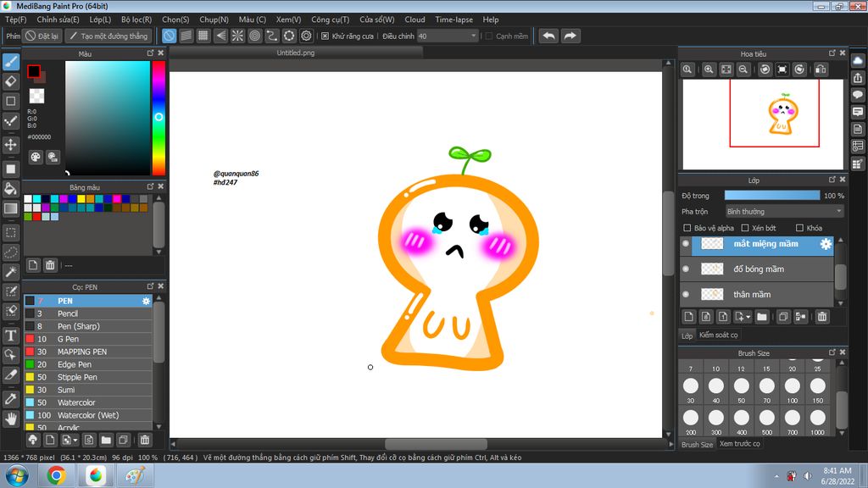Screen dimensions: 868x488
Task: Add a new layer folder
Action: pyautogui.click(x=762, y=317)
